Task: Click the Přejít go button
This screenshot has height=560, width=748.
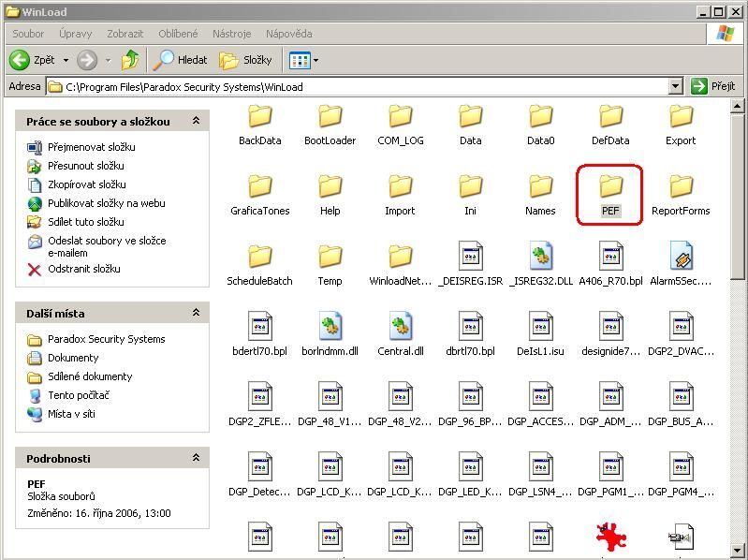Action: pos(713,86)
